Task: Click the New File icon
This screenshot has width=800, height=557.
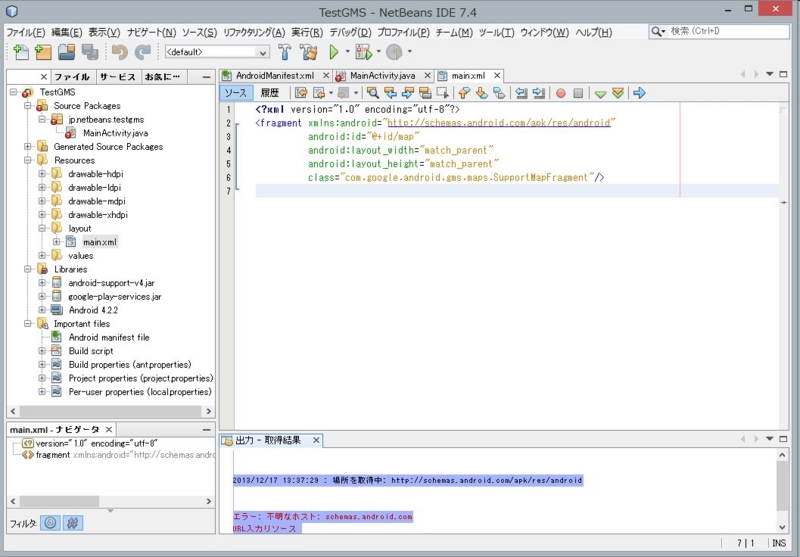Action: point(21,52)
